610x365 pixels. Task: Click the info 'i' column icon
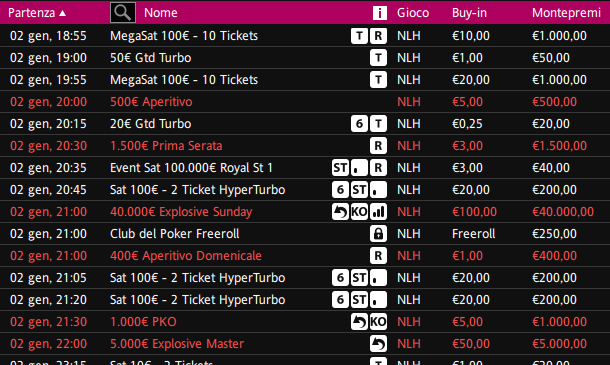click(380, 13)
